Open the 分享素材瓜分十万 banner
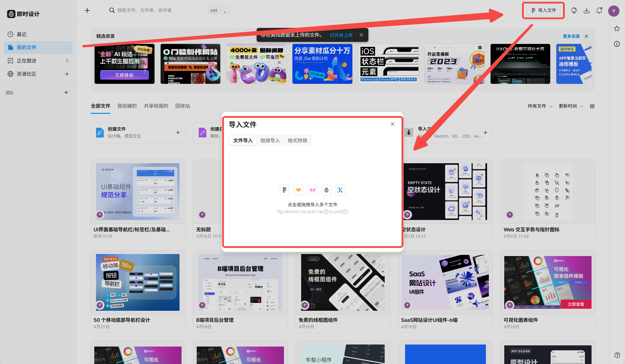The image size is (625, 364). point(322,64)
